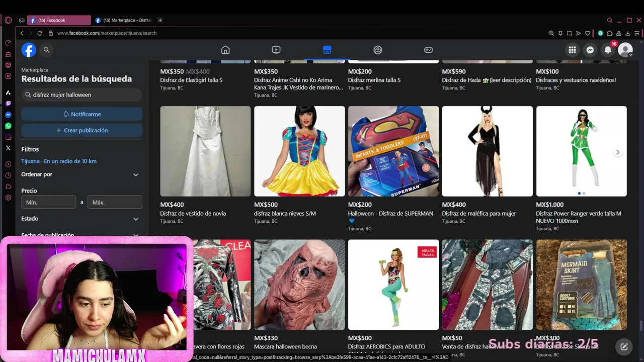Open 'Disfraz Anime Oshi no Ko Arima' listing
Screen dimensions: 644x362
(x=298, y=83)
